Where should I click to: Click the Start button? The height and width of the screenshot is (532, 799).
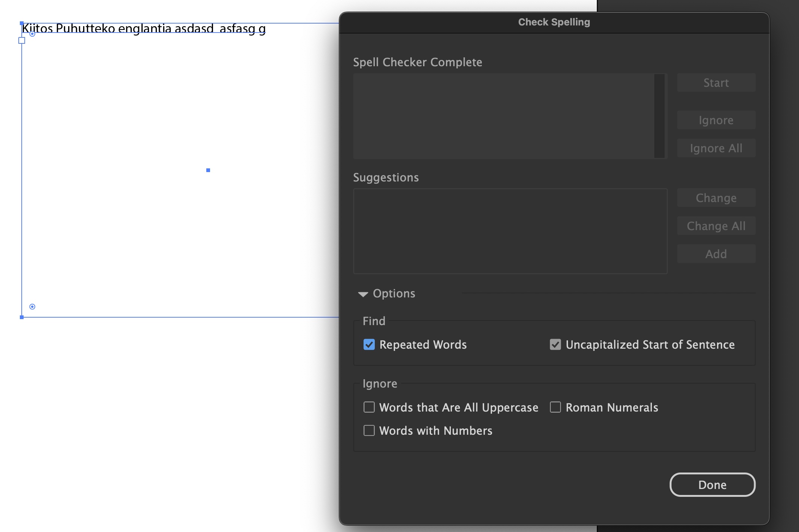point(716,82)
